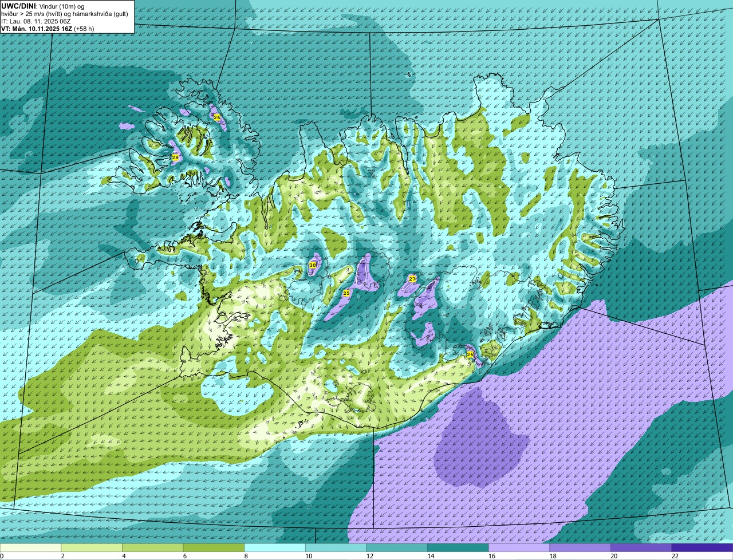Image resolution: width=733 pixels, height=560 pixels.
Task: Click the 2–4 m/s light green legend swatch
Action: [92, 547]
